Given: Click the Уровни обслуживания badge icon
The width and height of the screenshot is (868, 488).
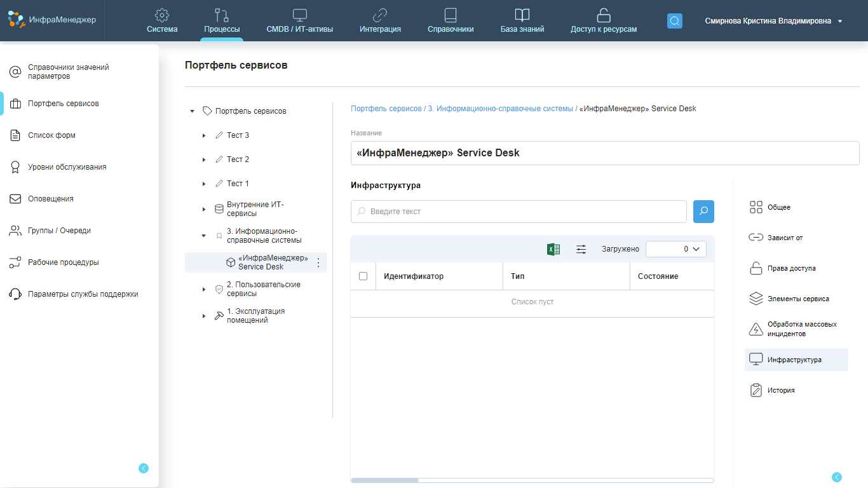Looking at the screenshot, I should [15, 167].
